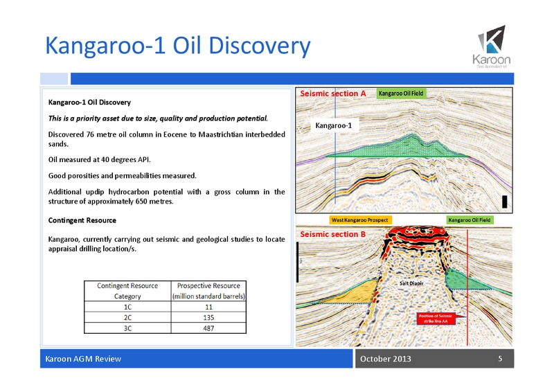The width and height of the screenshot is (554, 392).
Task: Click the Karoon company logo
Action: pos(492,46)
